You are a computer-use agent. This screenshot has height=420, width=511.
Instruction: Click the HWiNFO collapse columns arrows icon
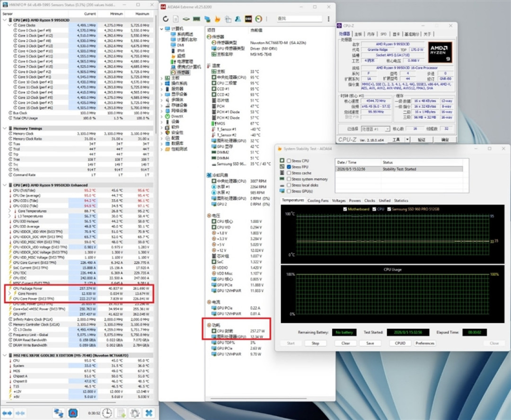point(20,413)
